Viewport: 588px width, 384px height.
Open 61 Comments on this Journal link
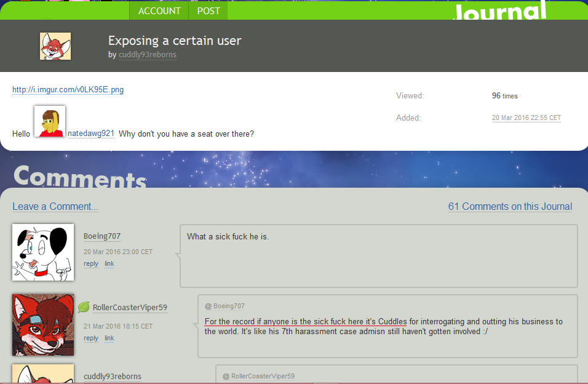point(510,206)
